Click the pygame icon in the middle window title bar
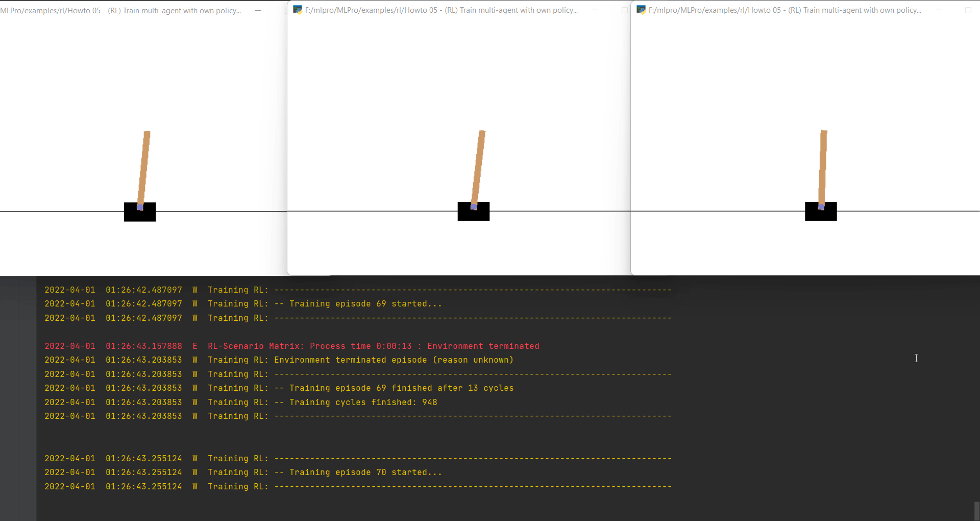 [298, 10]
